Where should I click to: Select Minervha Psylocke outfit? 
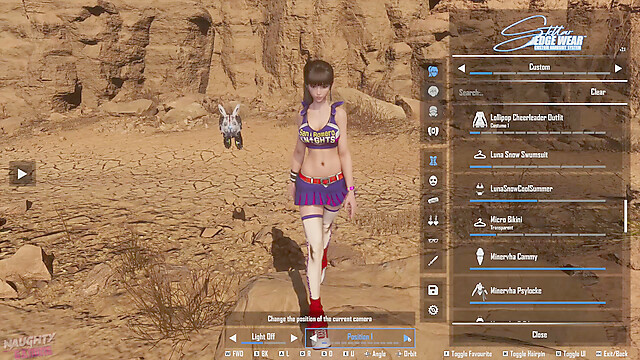pos(538,292)
